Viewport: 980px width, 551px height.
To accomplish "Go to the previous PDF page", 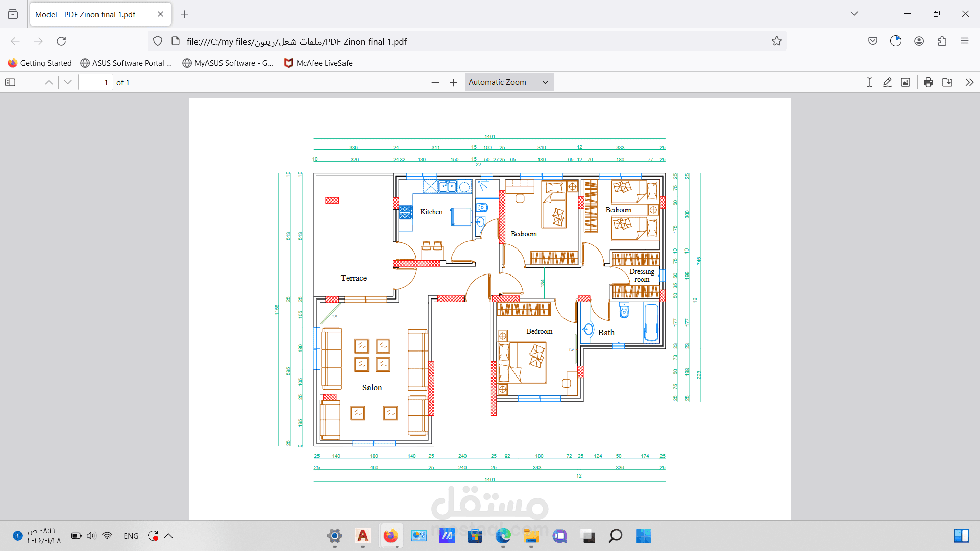I will click(49, 82).
